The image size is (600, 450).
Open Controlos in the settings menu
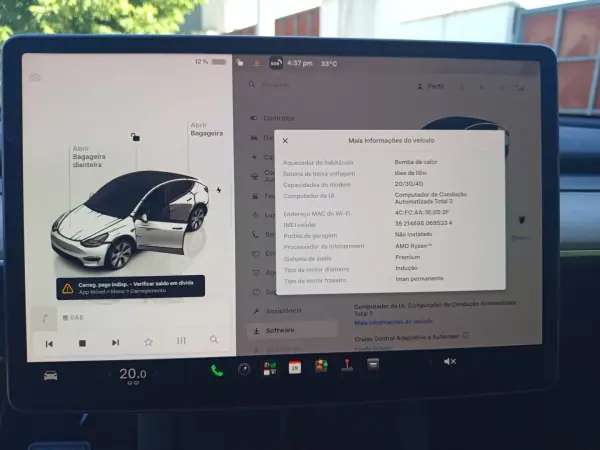click(x=279, y=118)
